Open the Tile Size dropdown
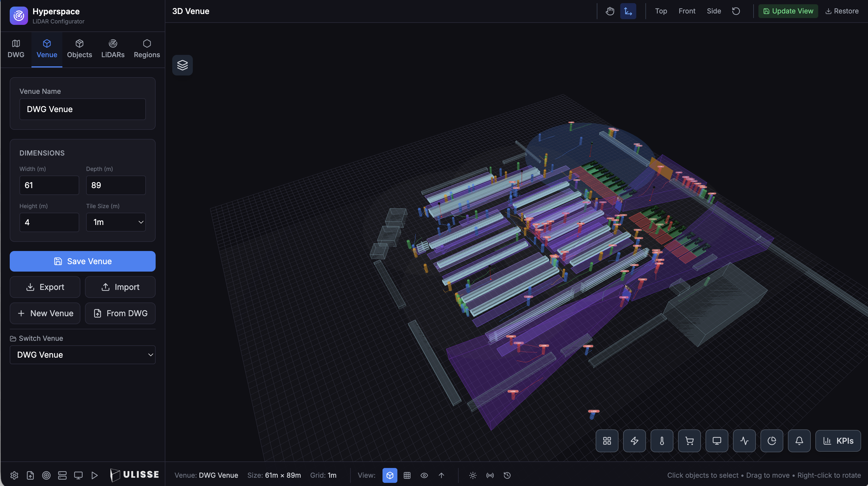The image size is (868, 486). 116,222
